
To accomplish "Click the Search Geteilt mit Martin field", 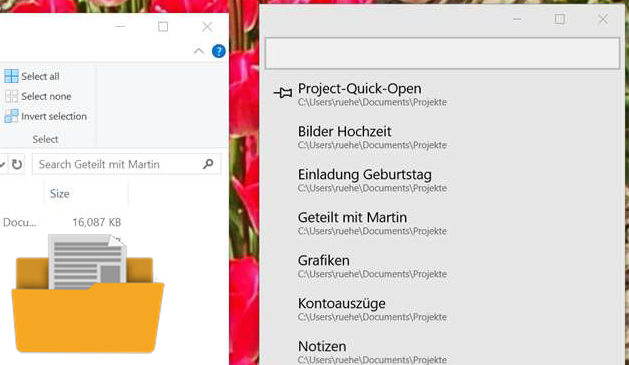I will coord(126,164).
